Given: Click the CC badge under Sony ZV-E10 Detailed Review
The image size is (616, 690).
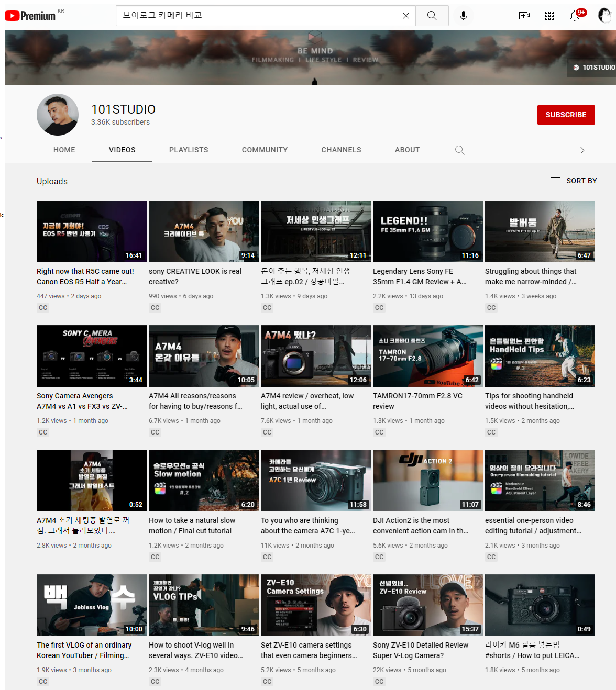Looking at the screenshot, I should click(379, 682).
